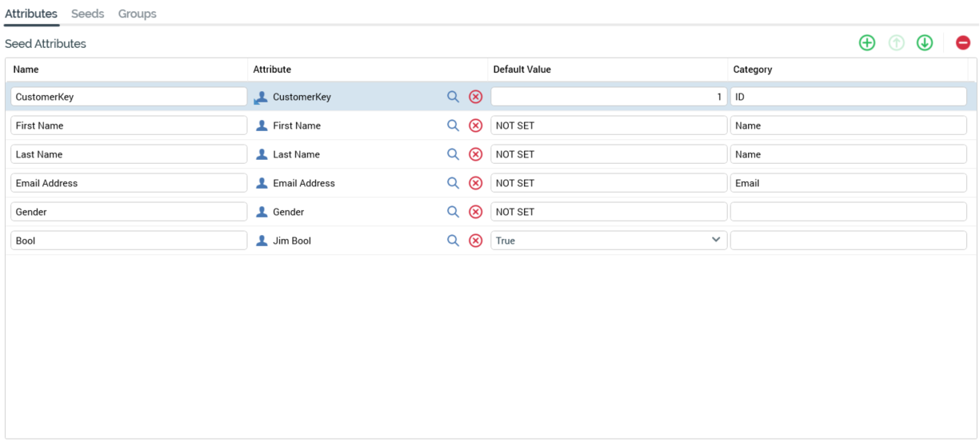Image resolution: width=980 pixels, height=442 pixels.
Task: Click the green move down arrow icon
Action: 925,43
